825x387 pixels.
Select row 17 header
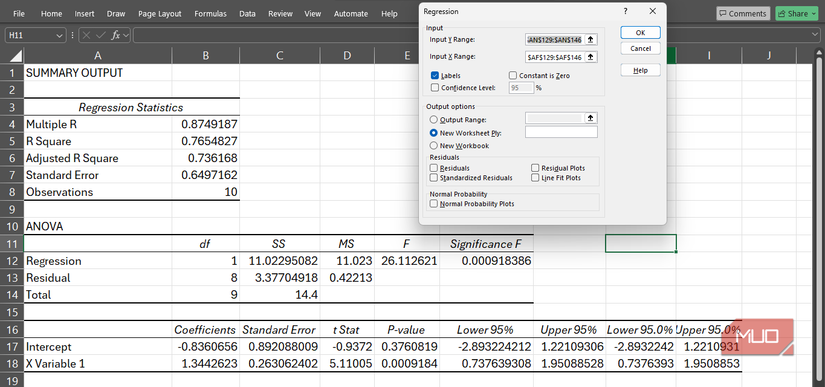click(12, 347)
